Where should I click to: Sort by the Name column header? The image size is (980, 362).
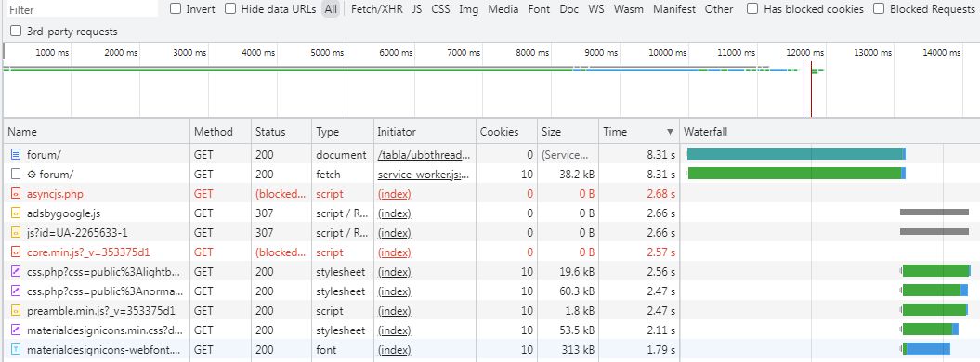click(97, 132)
